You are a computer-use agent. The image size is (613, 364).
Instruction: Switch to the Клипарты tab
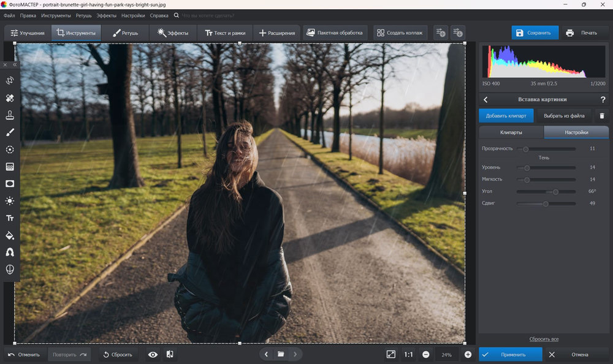511,132
